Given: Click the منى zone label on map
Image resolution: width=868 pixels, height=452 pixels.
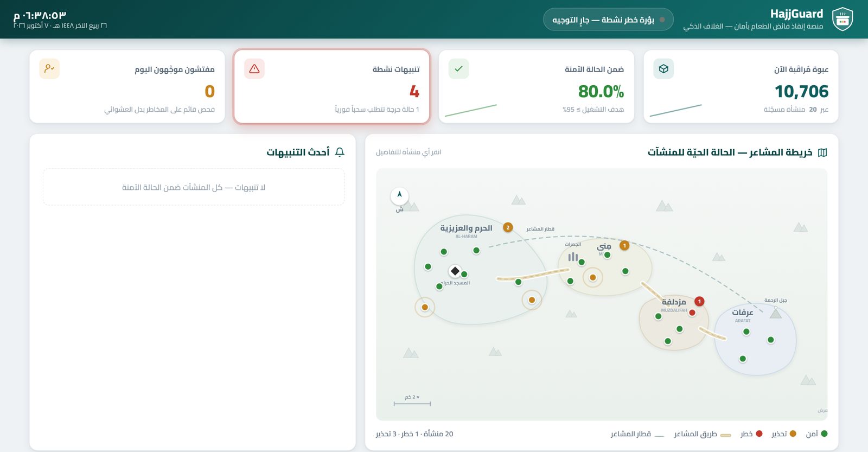Looking at the screenshot, I should click(604, 246).
